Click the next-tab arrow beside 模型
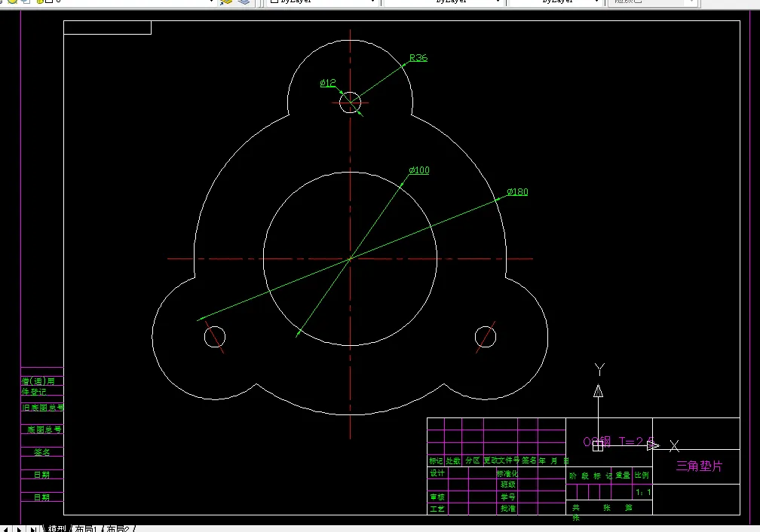 click(19, 529)
